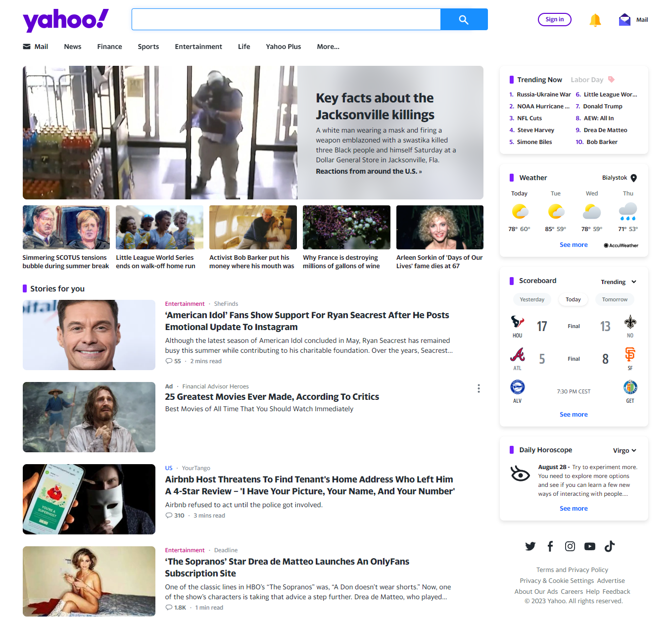672x621 pixels.
Task: Click the blue search magnifier button
Action: (464, 19)
